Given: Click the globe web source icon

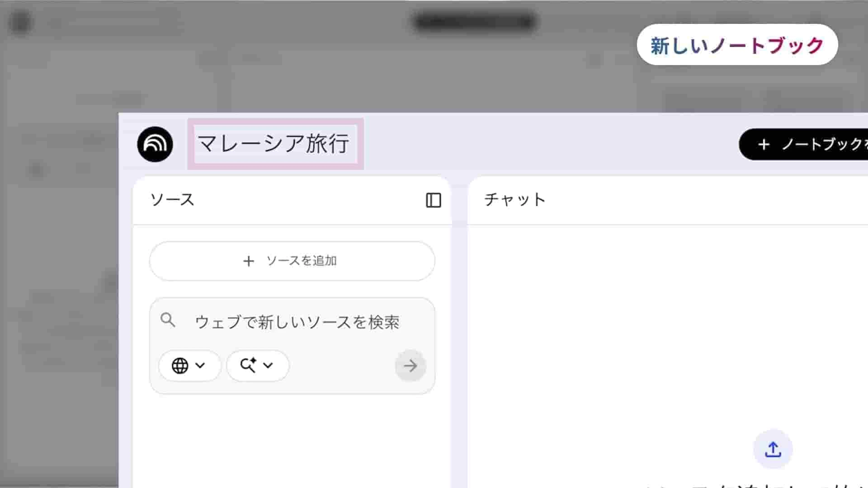Looking at the screenshot, I should click(x=180, y=366).
